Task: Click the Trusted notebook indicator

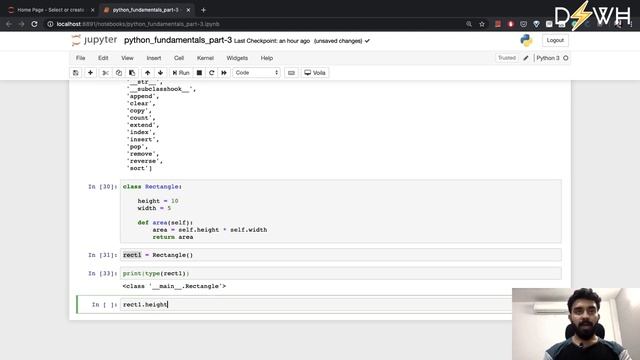Action: (x=507, y=58)
